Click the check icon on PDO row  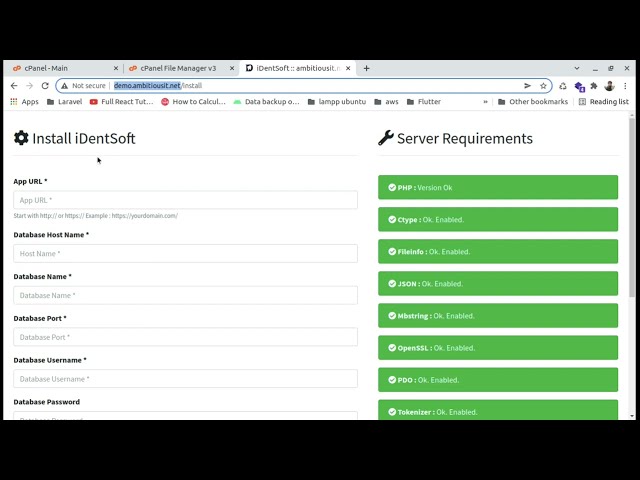click(x=392, y=380)
